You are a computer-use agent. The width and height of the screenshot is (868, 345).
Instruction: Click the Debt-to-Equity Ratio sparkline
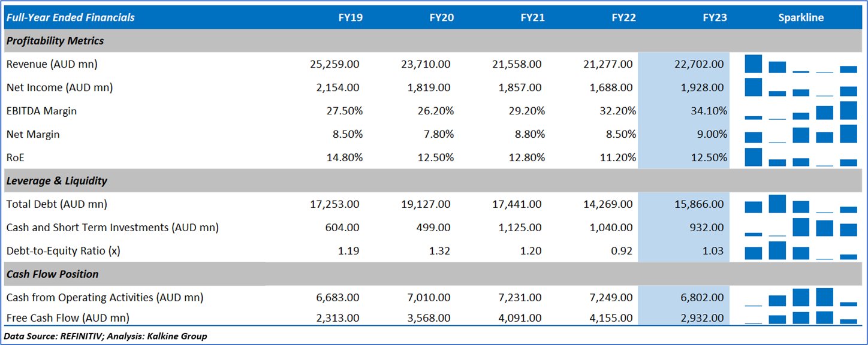pyautogui.click(x=801, y=251)
